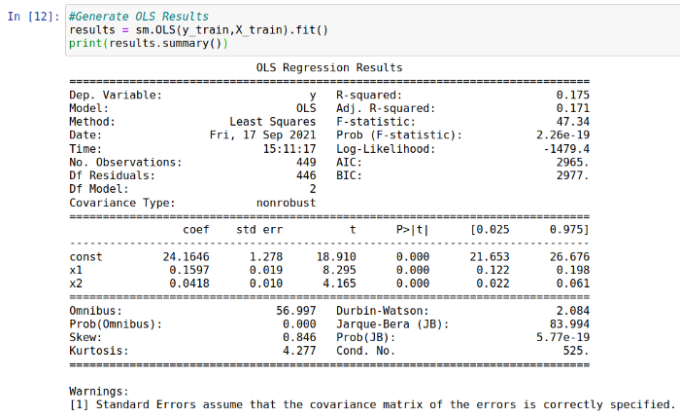Click Durbin-Watson value 2.084
This screenshot has height=420, width=684.
pyautogui.click(x=573, y=311)
